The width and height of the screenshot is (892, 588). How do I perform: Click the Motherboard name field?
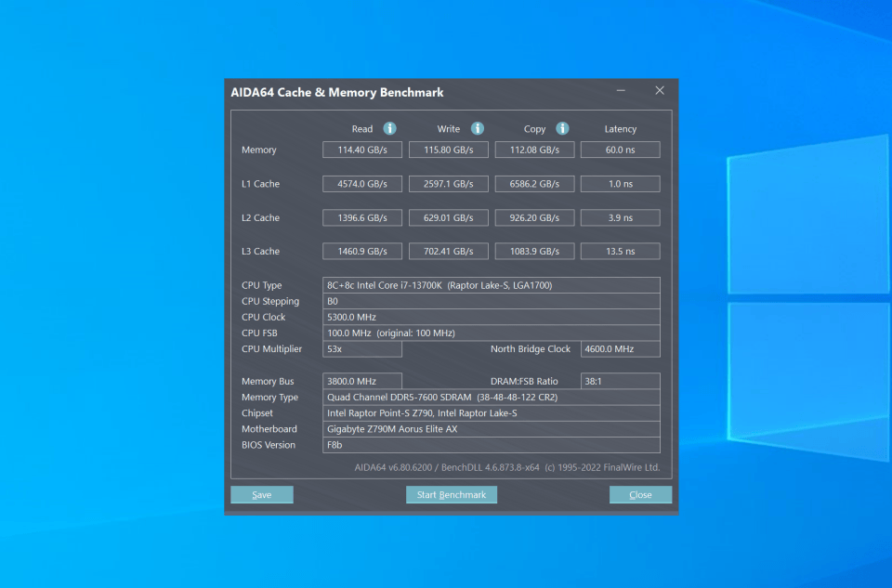tap(492, 429)
